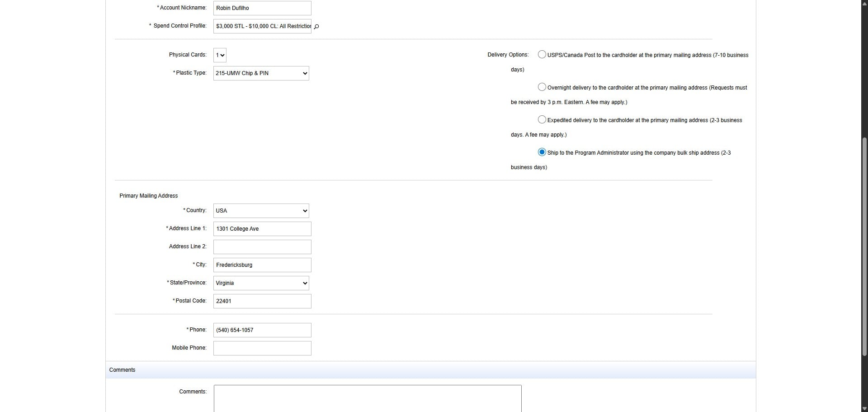Click inside the Comments text area

click(367, 398)
